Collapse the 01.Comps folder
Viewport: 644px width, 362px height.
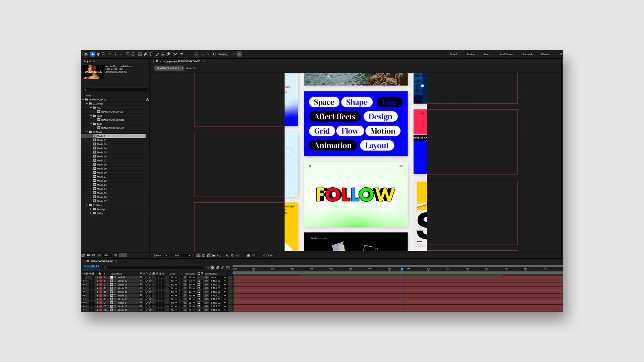87,104
